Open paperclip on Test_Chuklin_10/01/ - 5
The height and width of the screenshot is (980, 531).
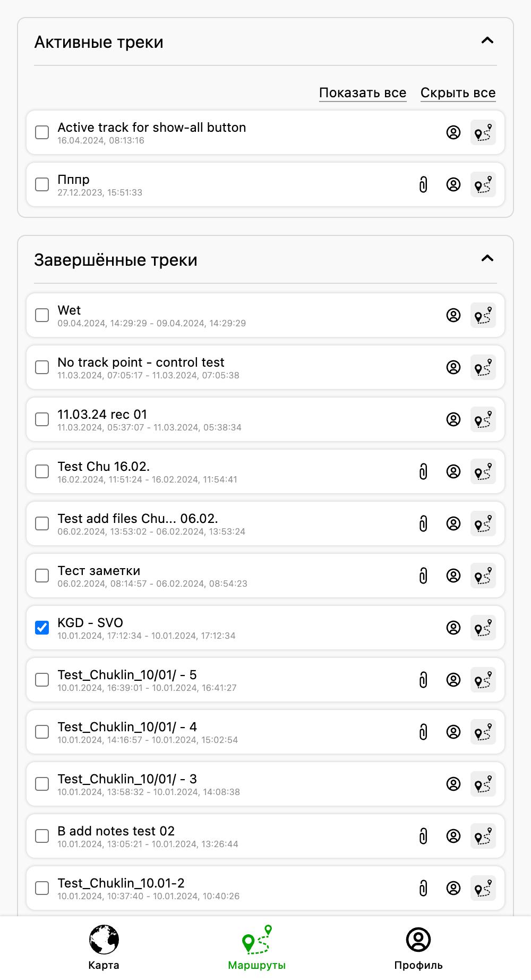423,680
